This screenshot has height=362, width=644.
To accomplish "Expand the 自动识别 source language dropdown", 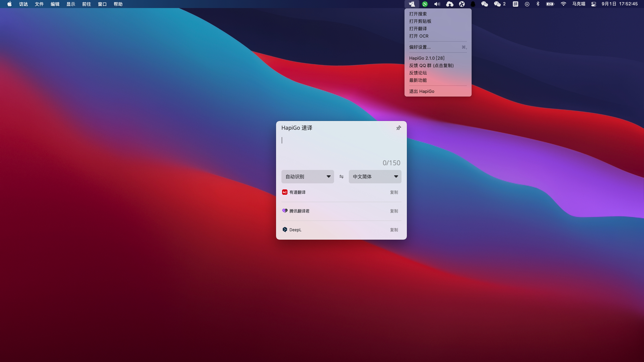I will point(308,177).
